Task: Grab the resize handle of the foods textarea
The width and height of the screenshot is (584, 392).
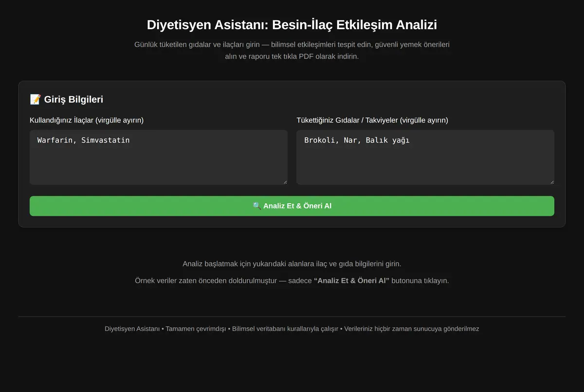Action: tap(551, 182)
